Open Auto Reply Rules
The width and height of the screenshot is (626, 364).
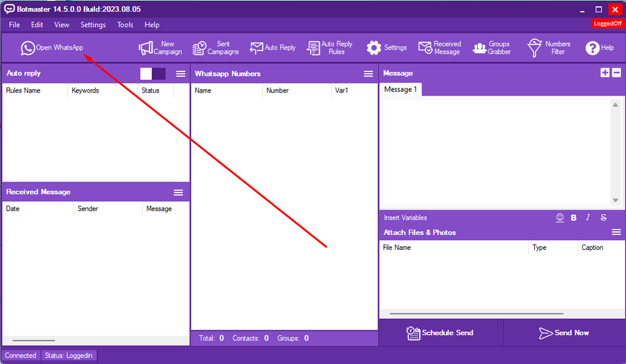[329, 47]
